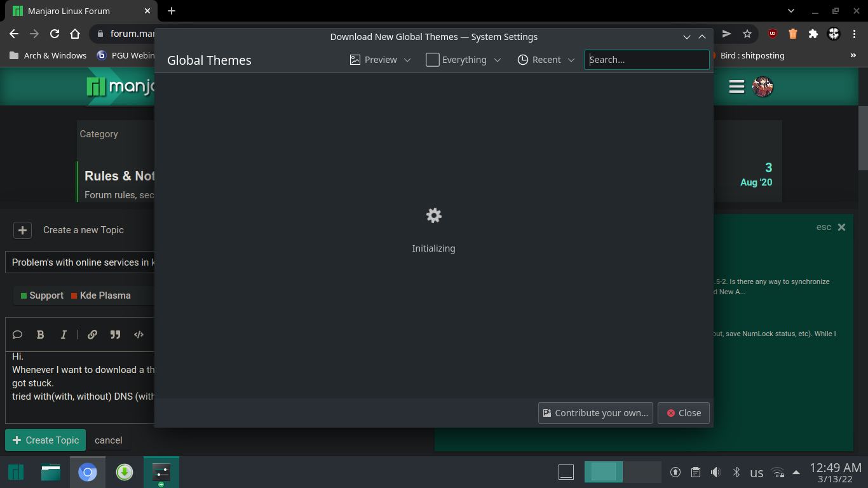Open the Arch & Windows bookmark folder
Viewport: 868px width, 488px height.
48,55
